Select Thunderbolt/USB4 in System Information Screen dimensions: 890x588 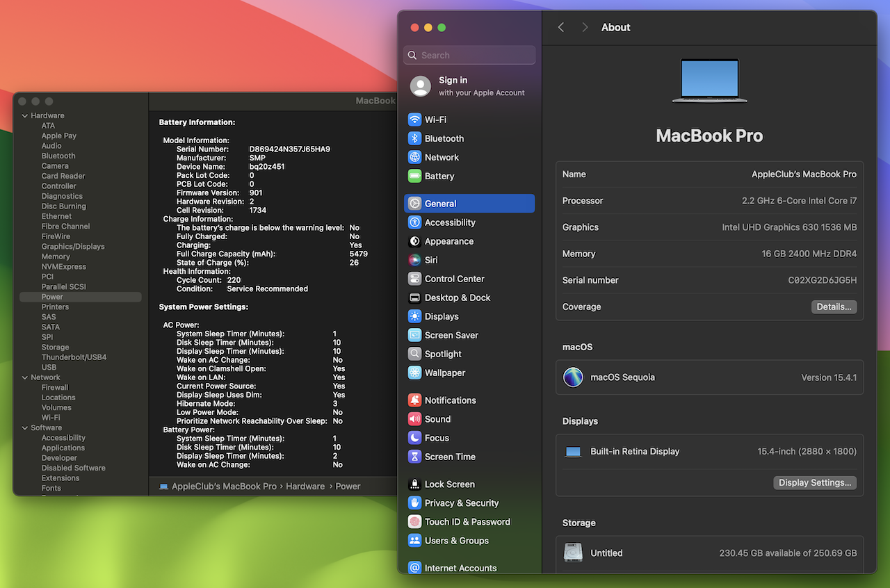point(74,357)
